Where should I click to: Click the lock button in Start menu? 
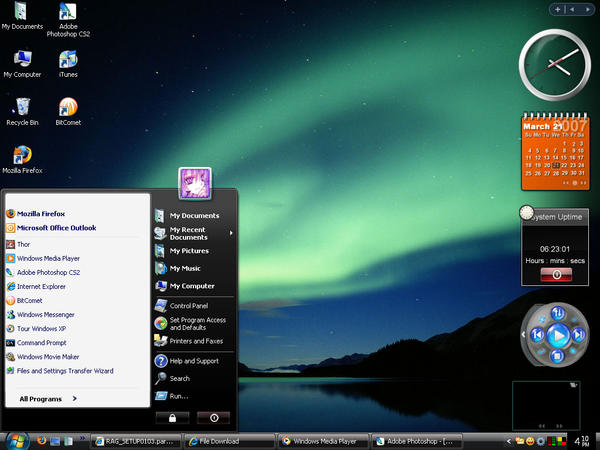coord(173,418)
